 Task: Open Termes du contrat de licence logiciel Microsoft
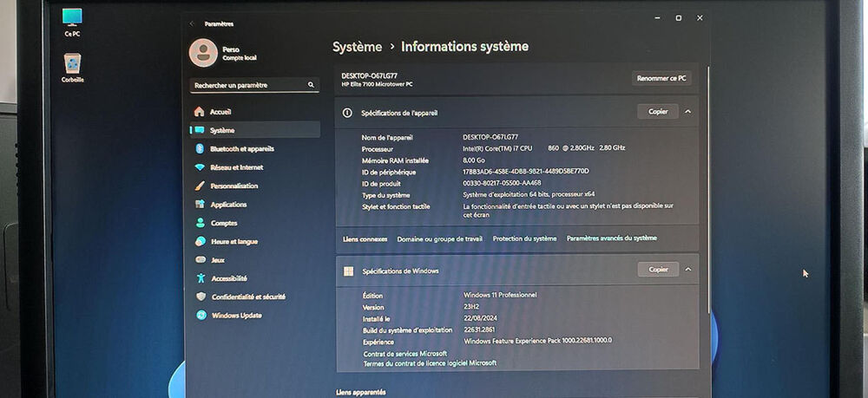430,363
